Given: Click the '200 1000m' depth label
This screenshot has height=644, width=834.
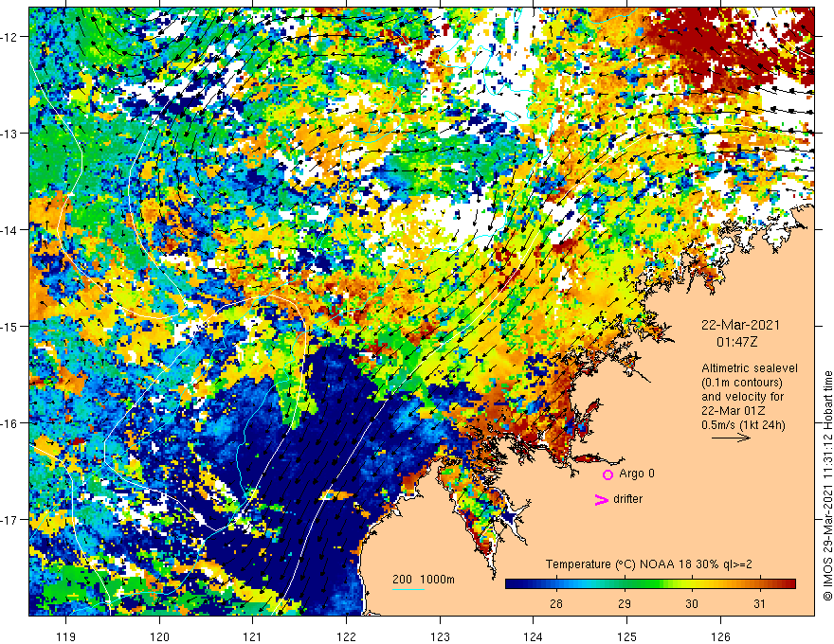Looking at the screenshot, I should point(424,580).
